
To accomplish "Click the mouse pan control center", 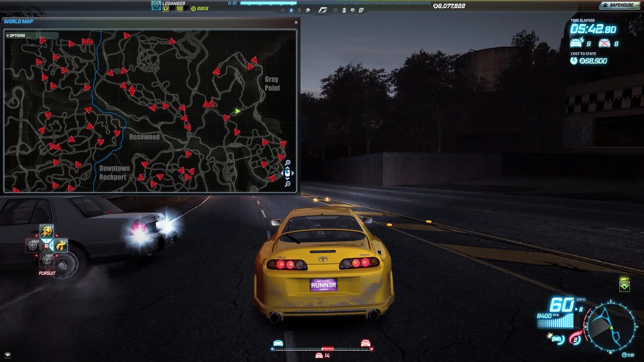I will (287, 173).
